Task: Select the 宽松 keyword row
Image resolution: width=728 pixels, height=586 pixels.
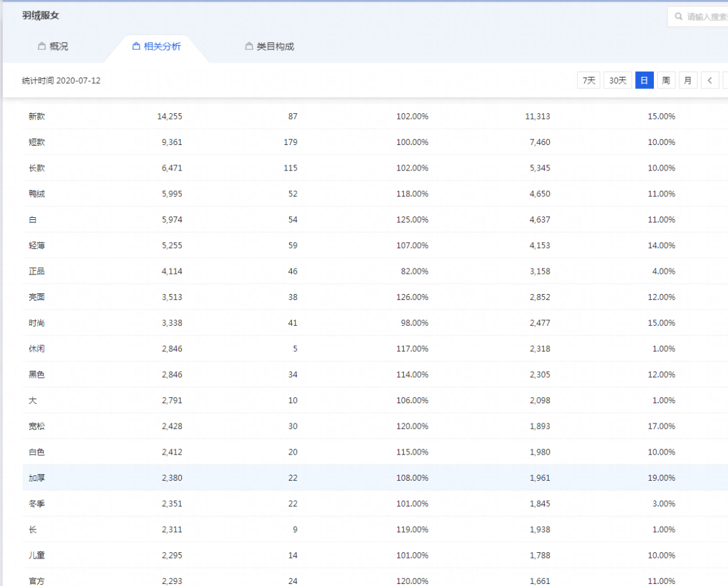Action: tap(37, 426)
